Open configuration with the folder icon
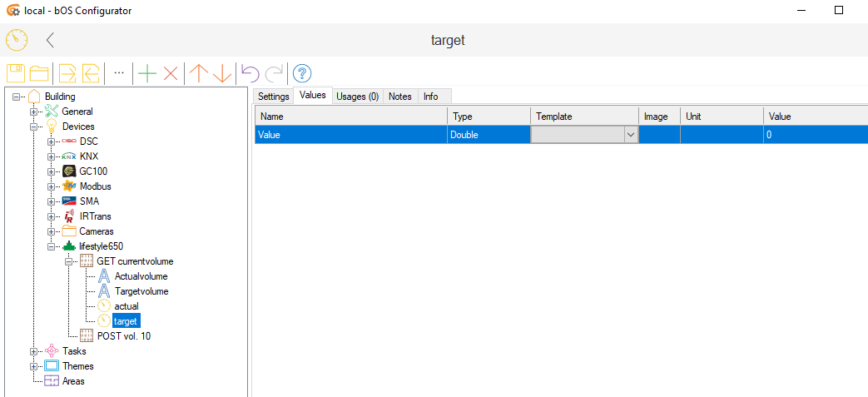This screenshot has height=397, width=868. coord(39,73)
